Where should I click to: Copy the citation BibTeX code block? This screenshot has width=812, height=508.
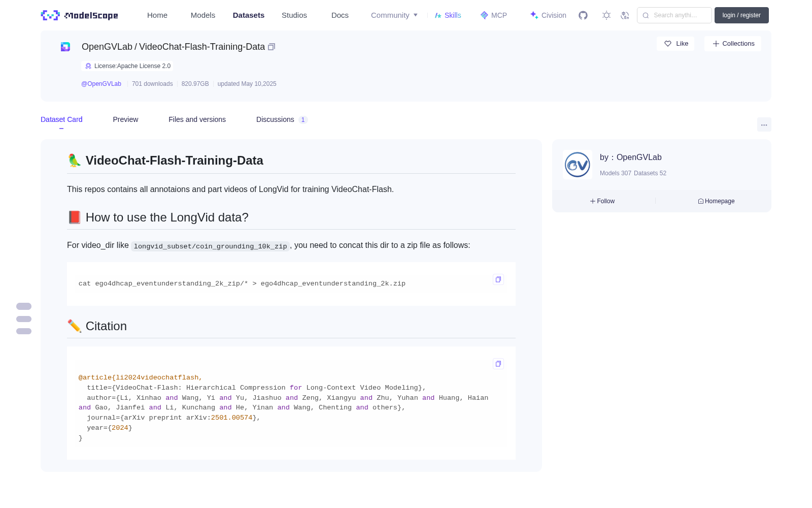coord(498,364)
